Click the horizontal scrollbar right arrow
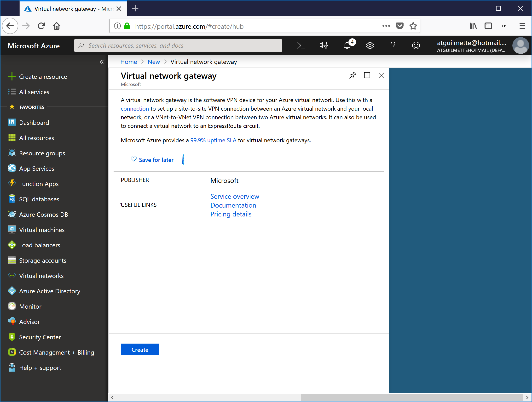Screen dimensions: 532x402 (527, 397)
